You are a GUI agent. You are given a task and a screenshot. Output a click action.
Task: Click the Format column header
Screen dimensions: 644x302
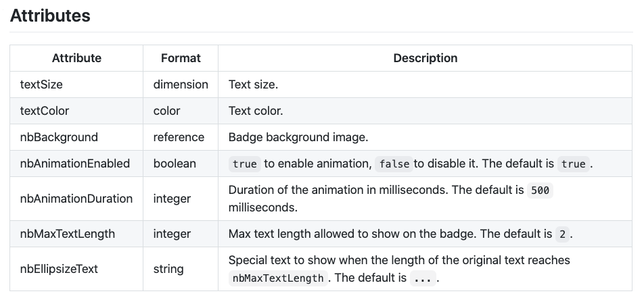coord(181,58)
